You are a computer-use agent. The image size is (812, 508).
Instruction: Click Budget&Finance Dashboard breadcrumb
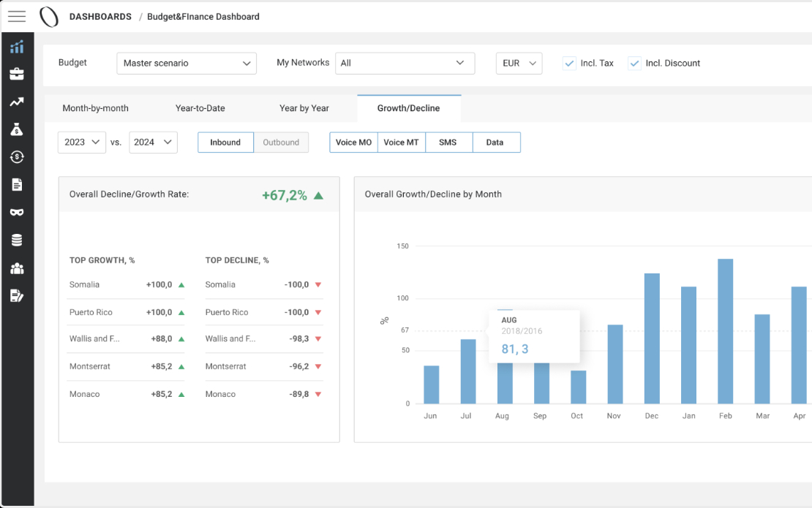click(x=203, y=17)
